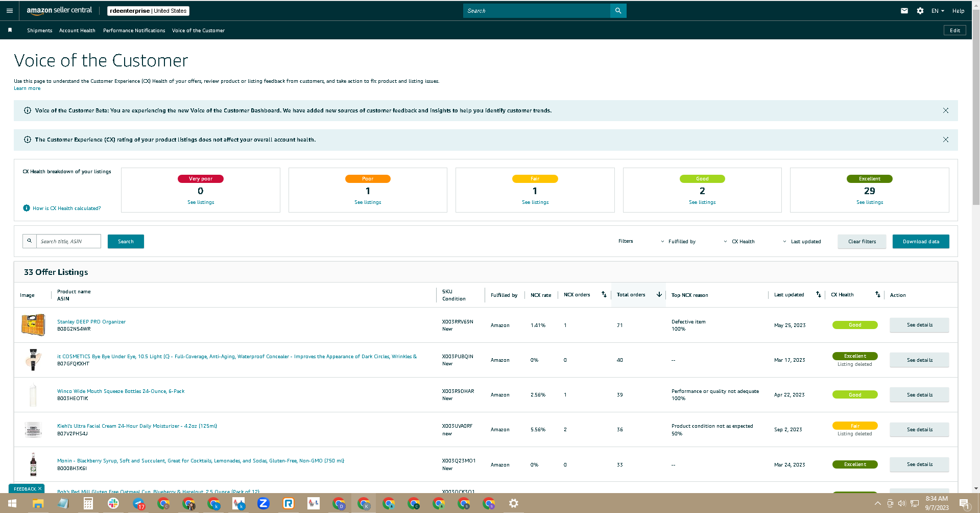See details for Kiehl's Facial Cream

(x=919, y=429)
